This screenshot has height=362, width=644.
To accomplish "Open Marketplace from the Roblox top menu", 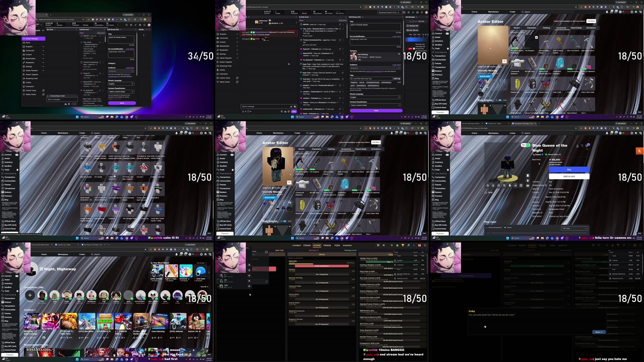I will click(x=493, y=133).
